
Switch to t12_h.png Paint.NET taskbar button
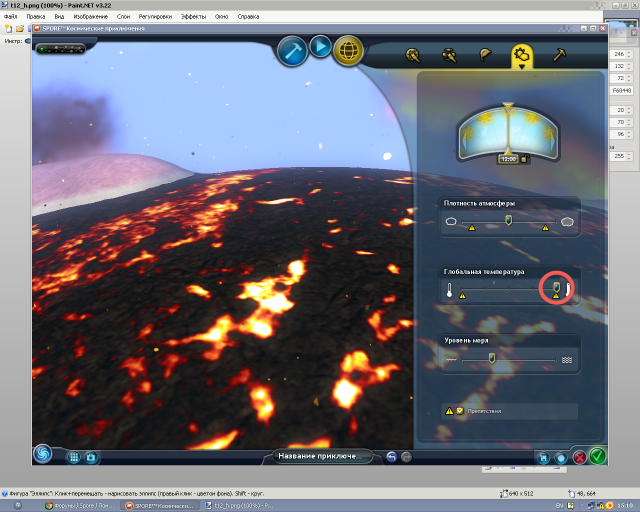tap(240, 505)
